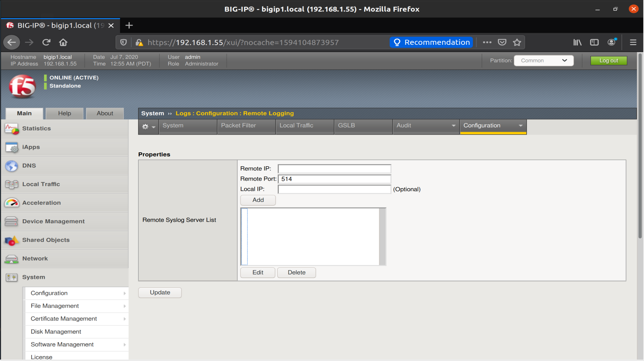Focus the Remote Port field
The height and width of the screenshot is (361, 644).
(334, 179)
